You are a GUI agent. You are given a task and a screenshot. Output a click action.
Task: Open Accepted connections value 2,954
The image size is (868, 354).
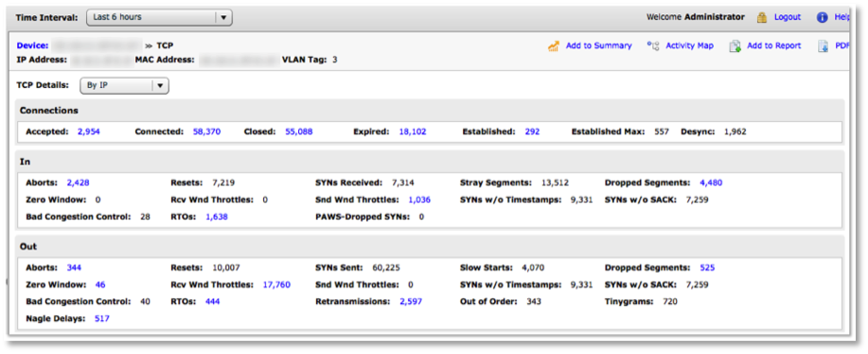pos(89,132)
